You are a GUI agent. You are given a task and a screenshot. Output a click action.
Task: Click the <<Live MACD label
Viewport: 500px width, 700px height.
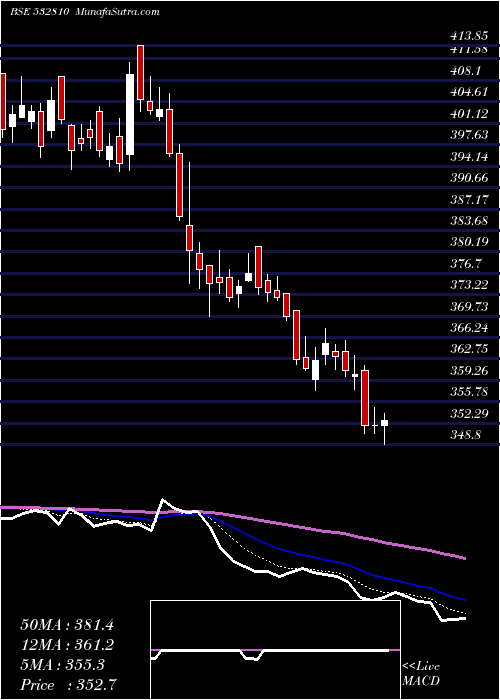pos(421,674)
